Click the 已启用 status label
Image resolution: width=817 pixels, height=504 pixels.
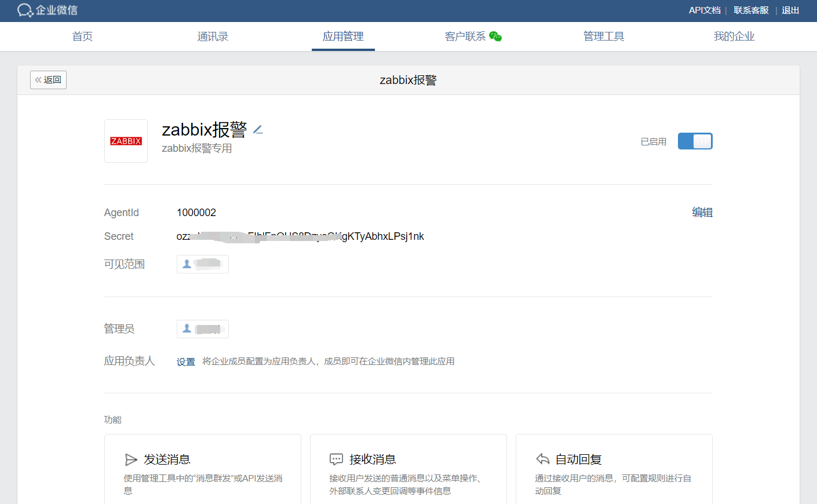(x=654, y=141)
